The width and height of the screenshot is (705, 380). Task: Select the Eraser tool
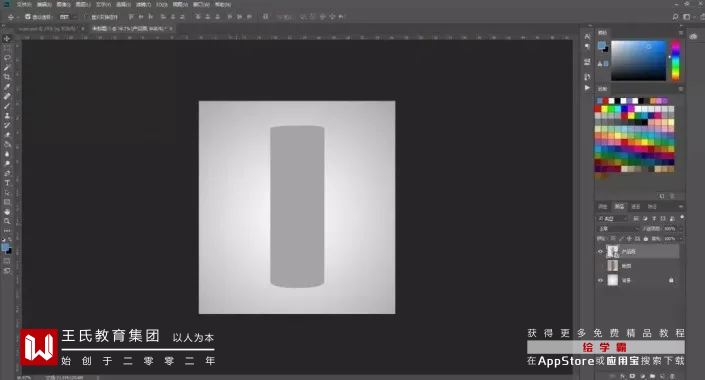point(7,135)
